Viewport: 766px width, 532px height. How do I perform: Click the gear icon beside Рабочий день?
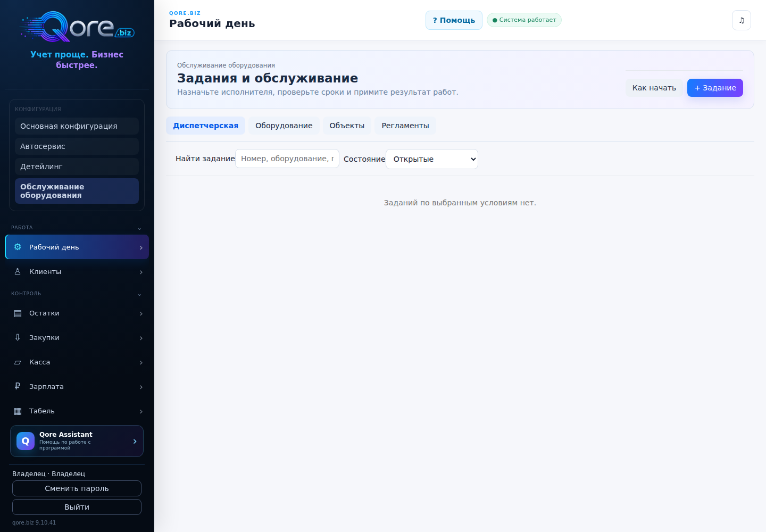[x=18, y=247]
